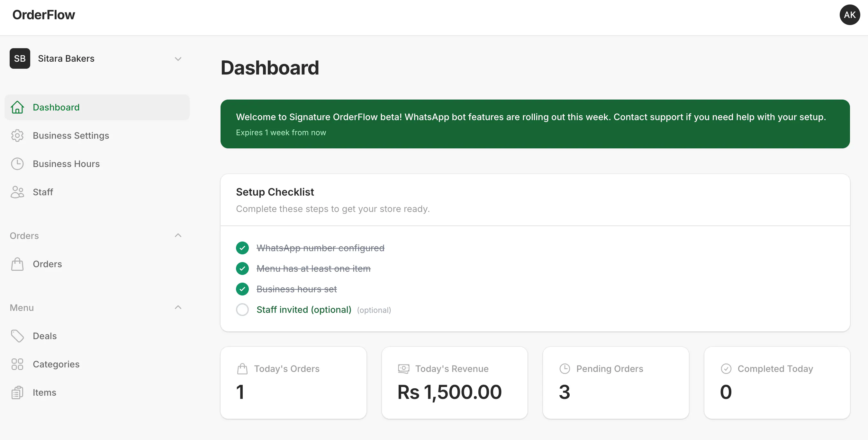Viewport: 868px width, 440px height.
Task: Click the Dashboard home icon
Action: pos(17,107)
